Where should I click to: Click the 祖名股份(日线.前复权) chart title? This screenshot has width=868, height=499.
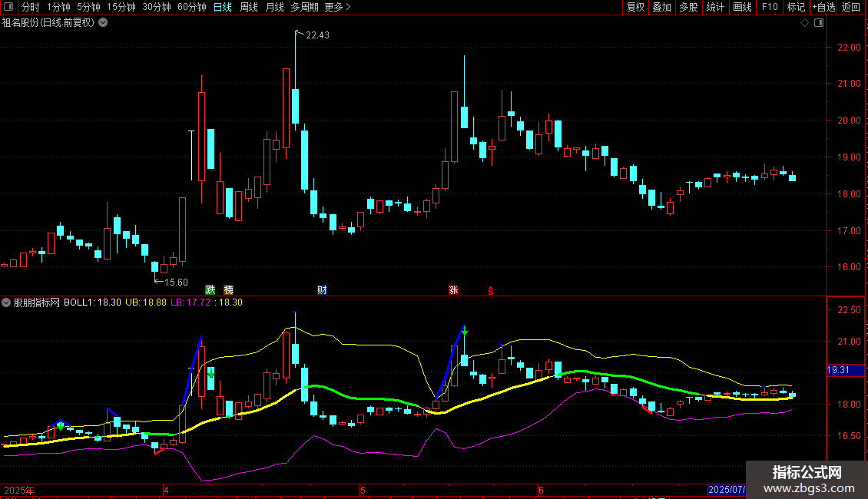click(x=48, y=23)
